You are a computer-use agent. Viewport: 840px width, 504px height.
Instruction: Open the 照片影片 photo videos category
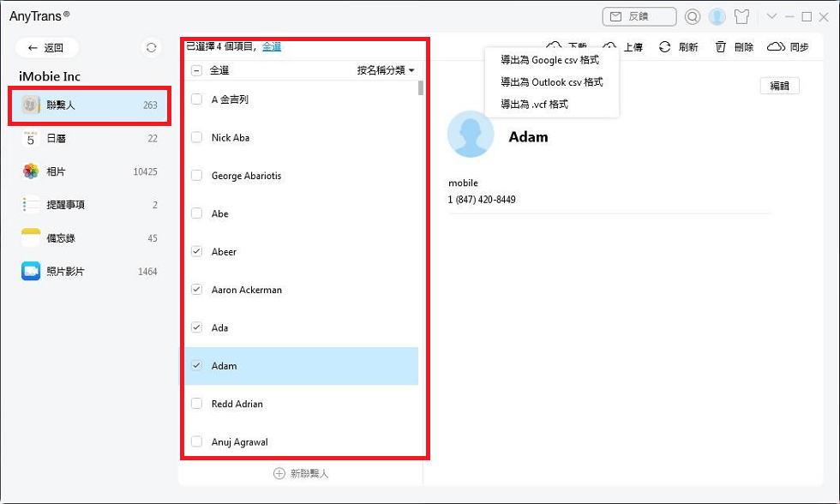tap(89, 271)
